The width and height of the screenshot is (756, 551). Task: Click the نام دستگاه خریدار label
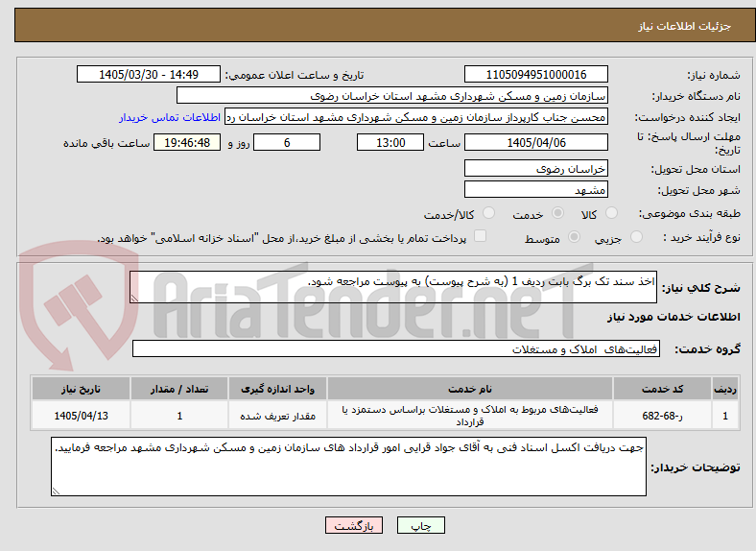tap(697, 96)
